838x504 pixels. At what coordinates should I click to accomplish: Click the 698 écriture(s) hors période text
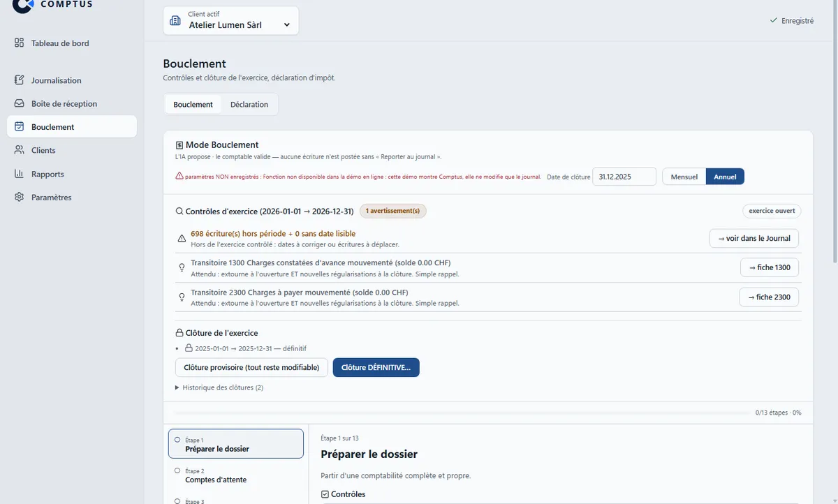(273, 234)
